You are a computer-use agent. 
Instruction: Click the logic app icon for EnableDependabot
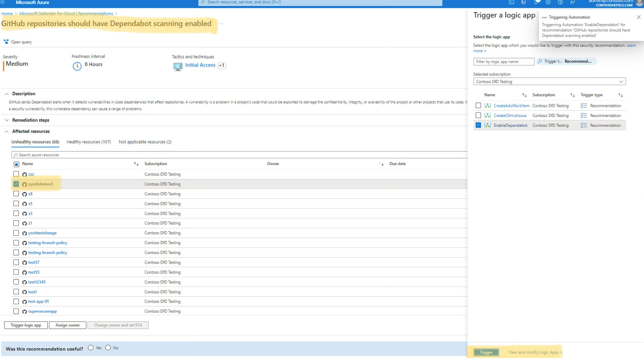pos(488,125)
